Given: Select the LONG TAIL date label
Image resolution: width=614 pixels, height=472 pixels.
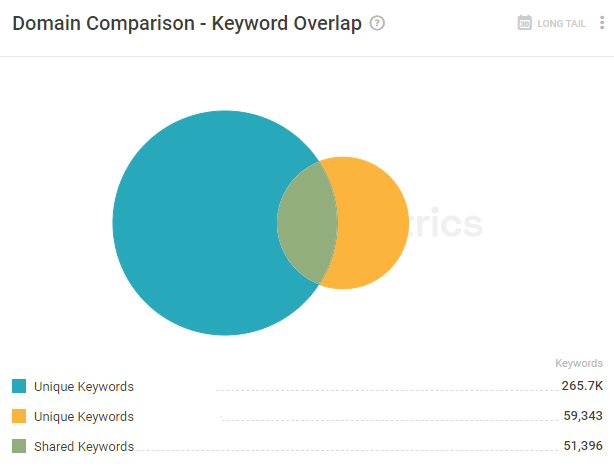Looking at the screenshot, I should tap(561, 24).
